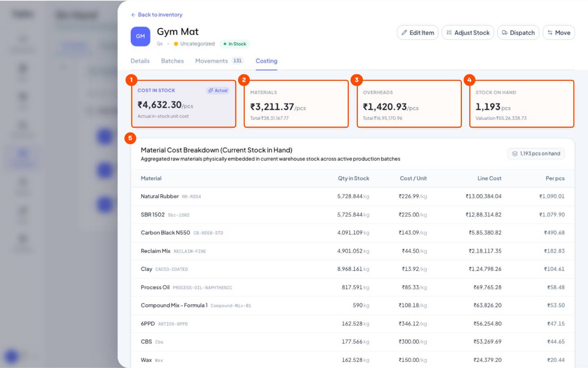Click the sparkle Actual badge
Screen dimensions: 588x368
tap(218, 90)
